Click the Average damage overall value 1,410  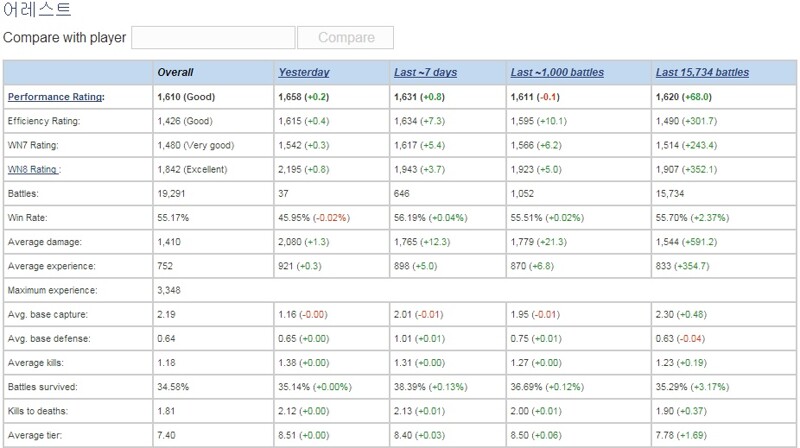pos(169,242)
